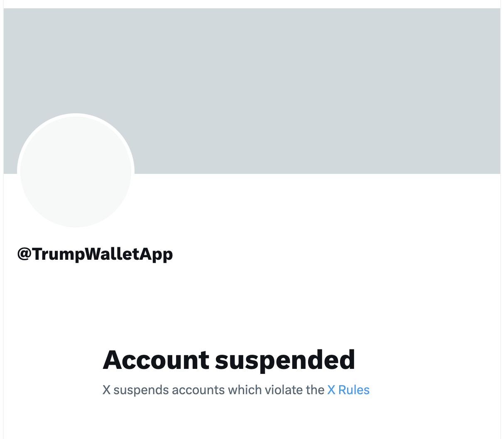Click the empty profile avatar circle
Viewport: 504px width, 439px height.
tap(76, 171)
